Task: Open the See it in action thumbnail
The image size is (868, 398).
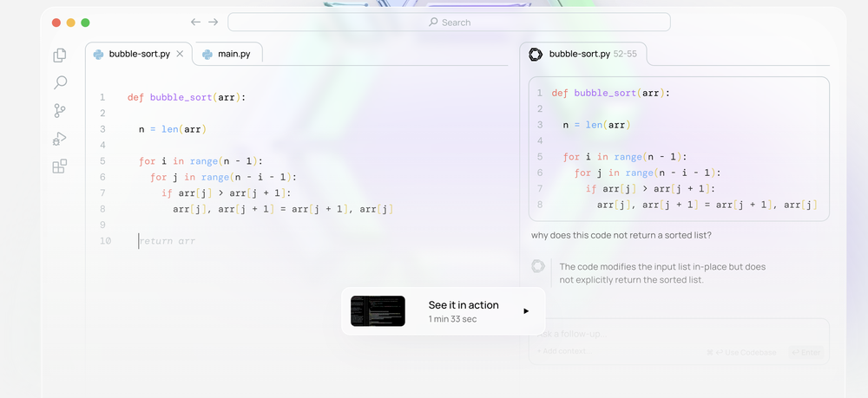Action: [x=378, y=310]
